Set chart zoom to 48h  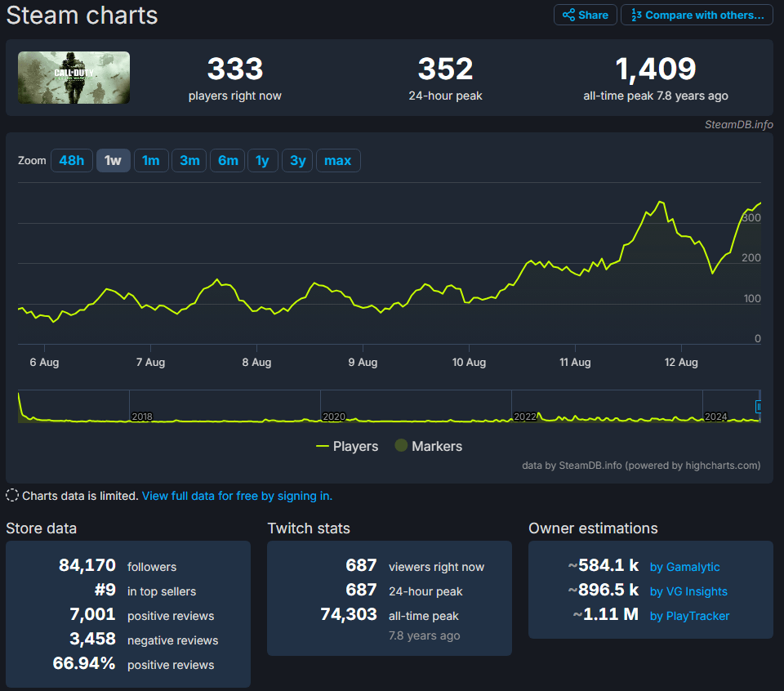tap(72, 161)
